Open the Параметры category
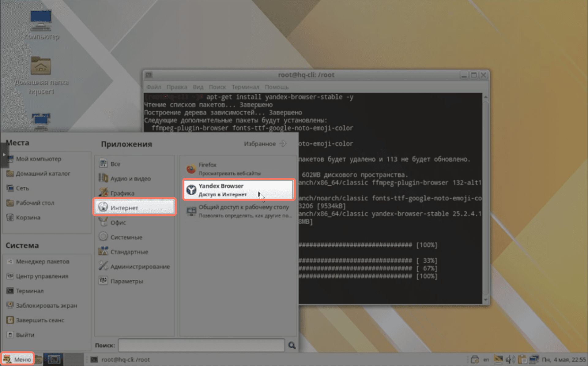Image resolution: width=588 pixels, height=366 pixels. pos(134,281)
